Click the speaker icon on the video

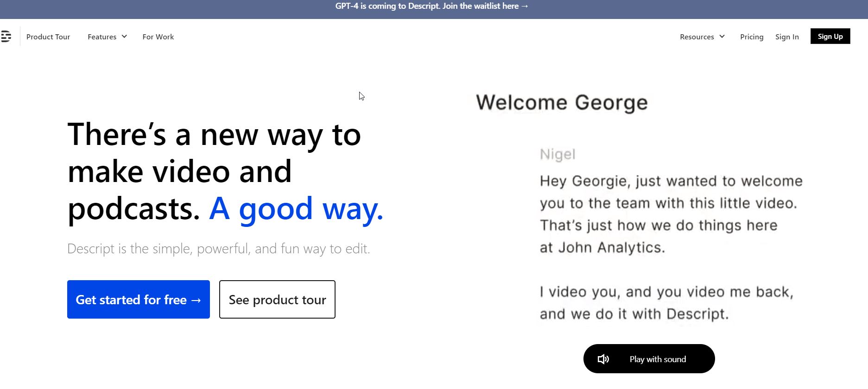[x=603, y=359]
